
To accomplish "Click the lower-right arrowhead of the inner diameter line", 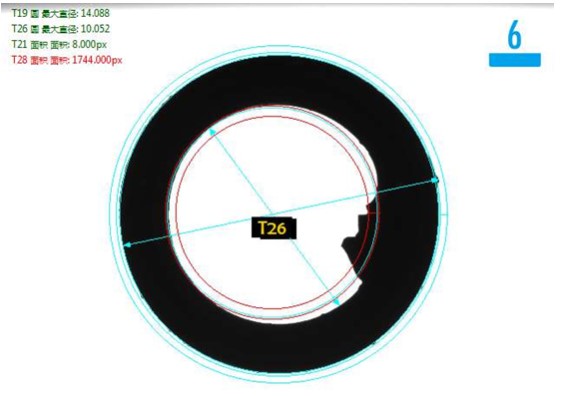I will pyautogui.click(x=337, y=301).
